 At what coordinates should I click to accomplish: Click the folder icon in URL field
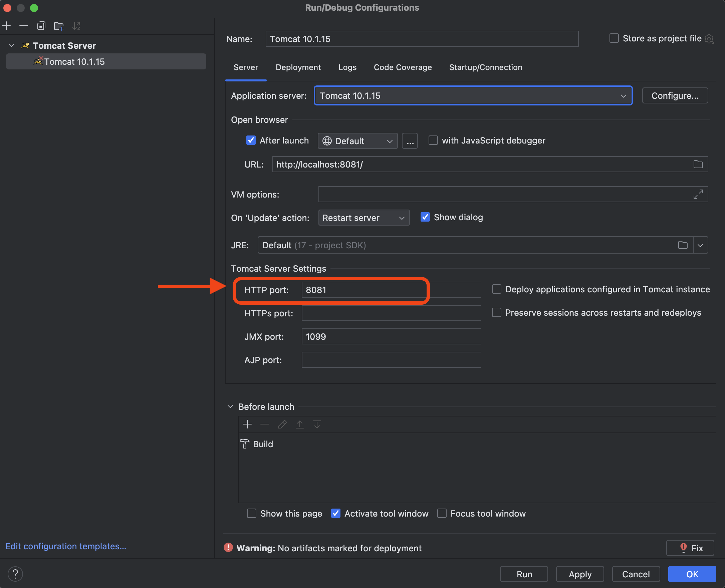pyautogui.click(x=698, y=164)
